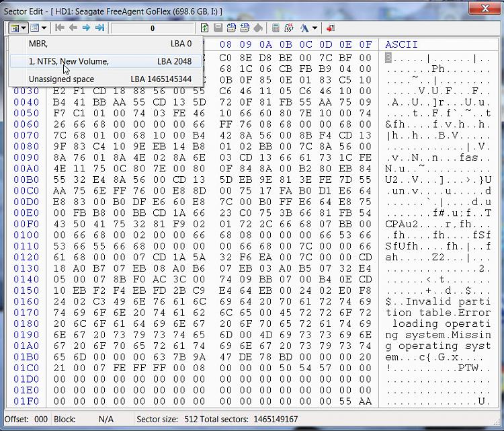The width and height of the screenshot is (504, 431).
Task: Expand the font dropdown arrow
Action: tap(314, 28)
